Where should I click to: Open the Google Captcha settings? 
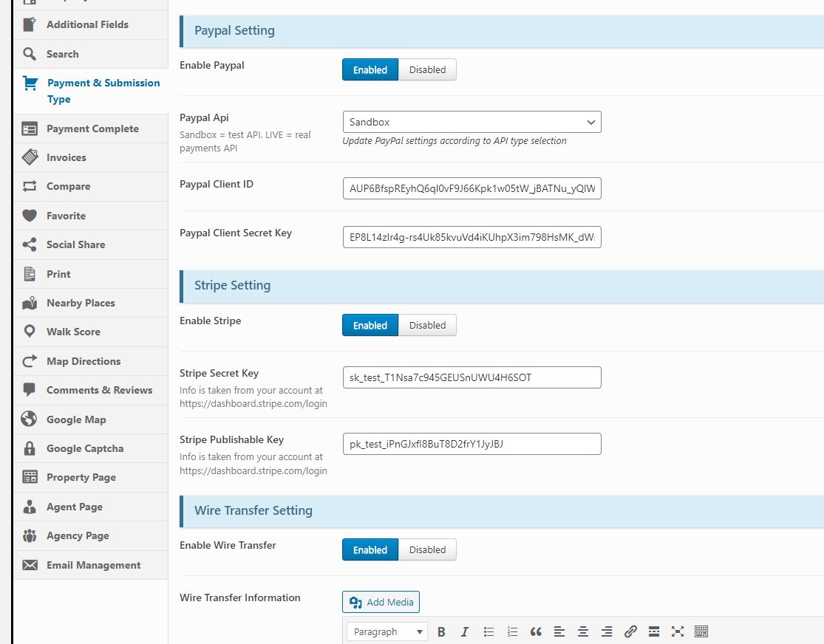click(x=92, y=448)
